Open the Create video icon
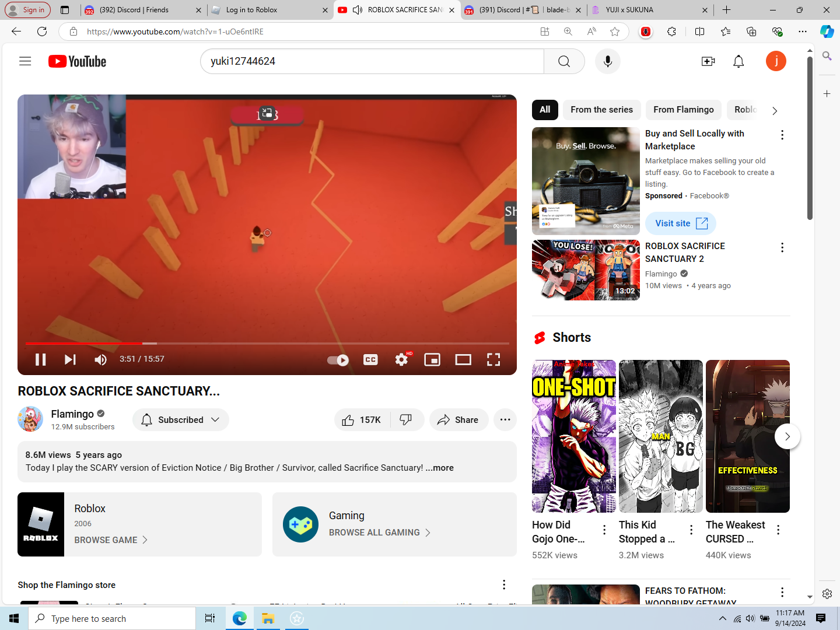 click(x=708, y=61)
